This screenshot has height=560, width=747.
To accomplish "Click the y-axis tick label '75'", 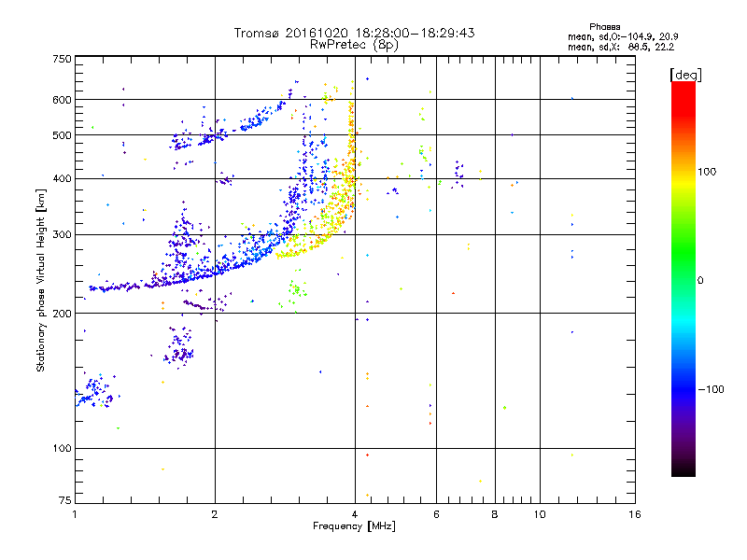I will point(65,500).
